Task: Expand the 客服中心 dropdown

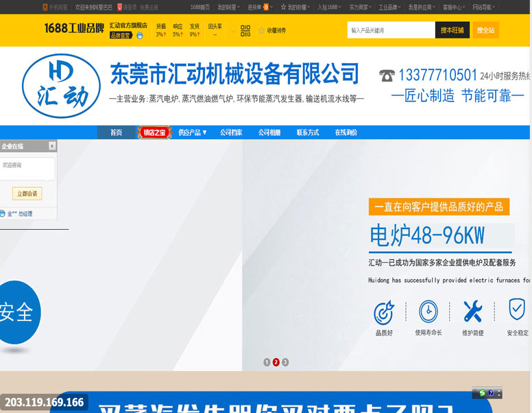Action: [x=454, y=7]
